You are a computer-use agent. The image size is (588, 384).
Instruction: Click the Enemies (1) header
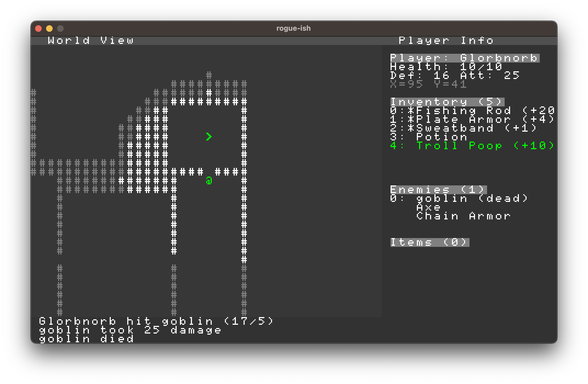(x=438, y=190)
